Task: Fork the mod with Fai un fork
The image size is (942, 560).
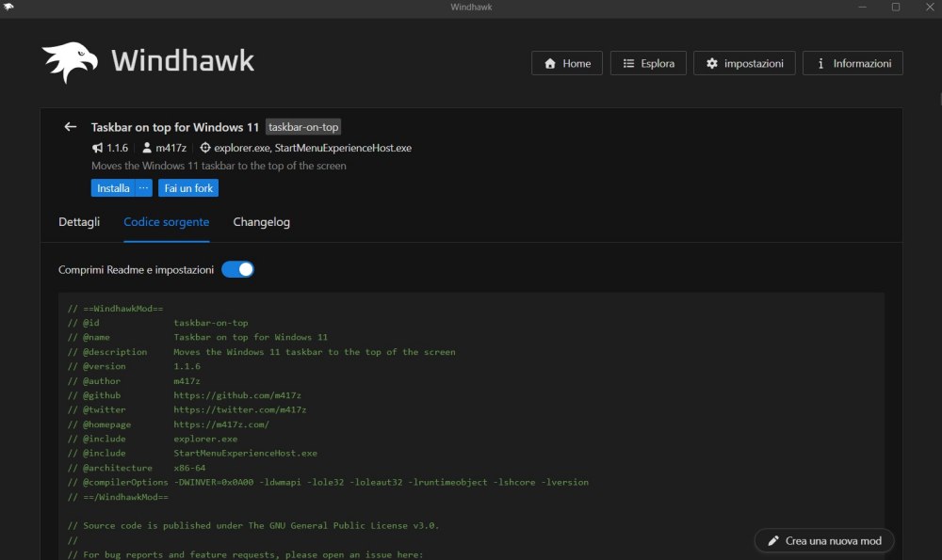Action: [188, 188]
